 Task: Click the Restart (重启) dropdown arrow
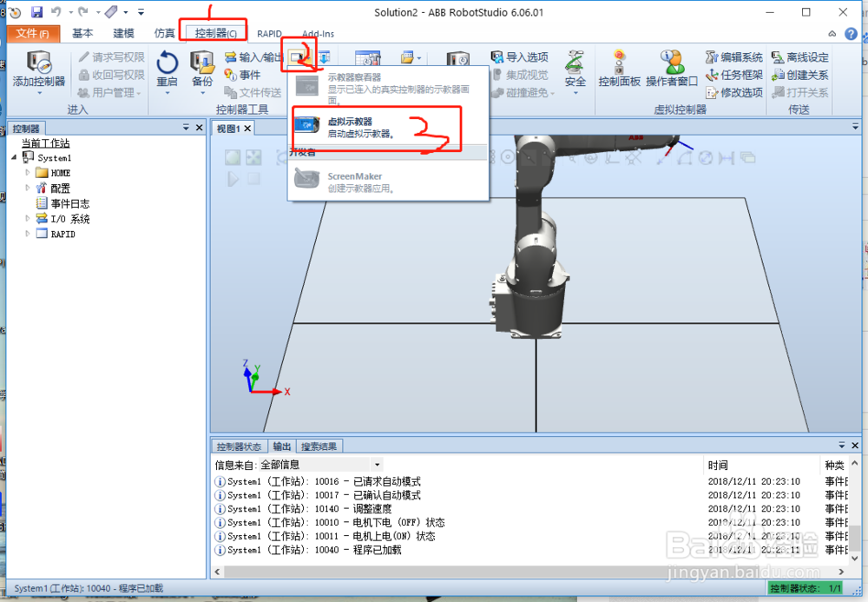[x=167, y=93]
